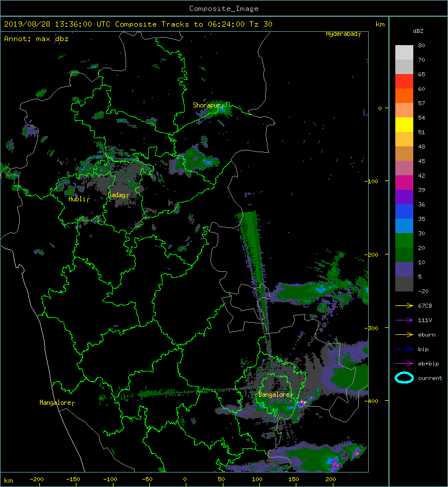
Task: Pick the tan-brown swatch between 48 and 45
Action: [404, 154]
